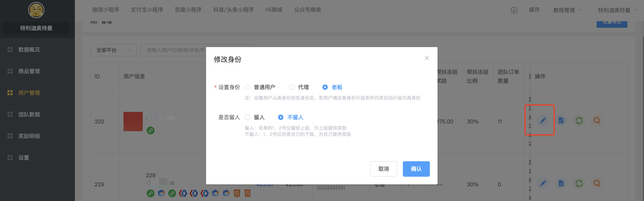Click the pencil edit icon for user 322
Viewport: 644px width, 201px height.
coord(543,121)
